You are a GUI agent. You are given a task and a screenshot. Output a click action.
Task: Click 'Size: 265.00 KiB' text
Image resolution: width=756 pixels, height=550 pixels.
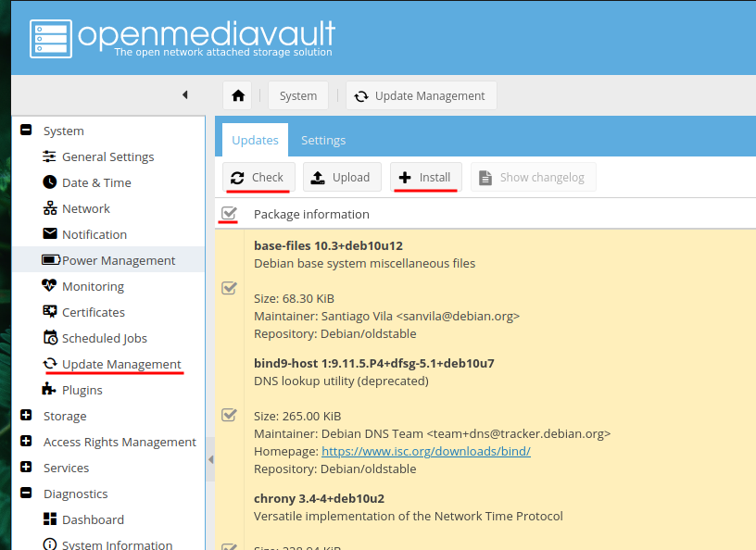297,416
